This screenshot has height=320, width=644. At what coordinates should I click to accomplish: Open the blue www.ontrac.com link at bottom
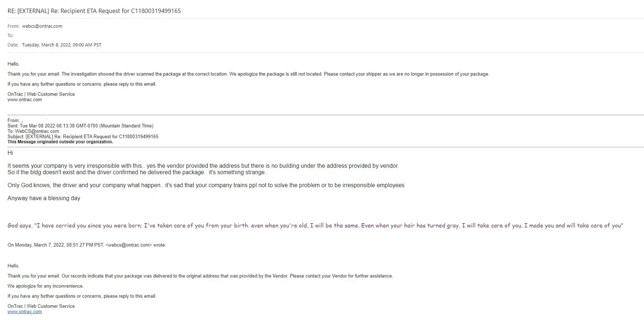24,312
